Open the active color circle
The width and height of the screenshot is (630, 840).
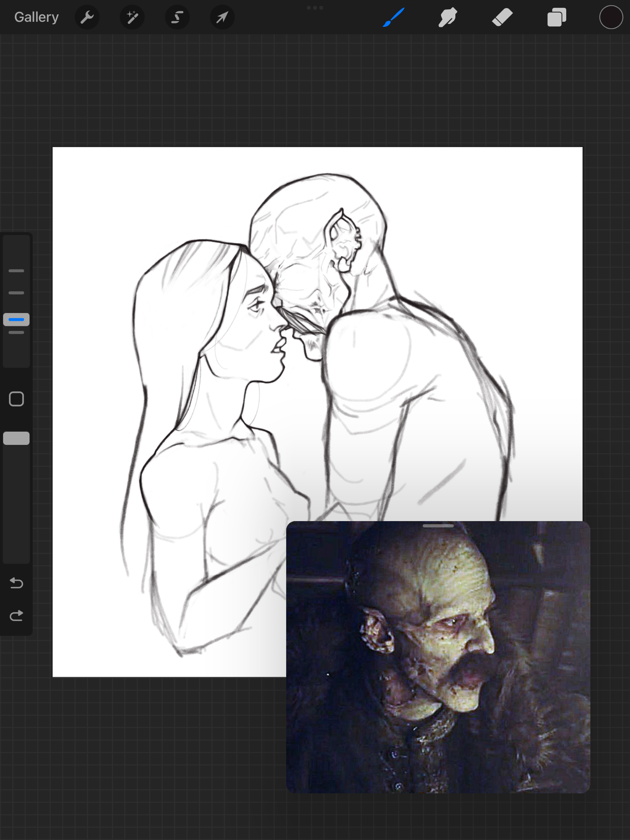pyautogui.click(x=611, y=18)
